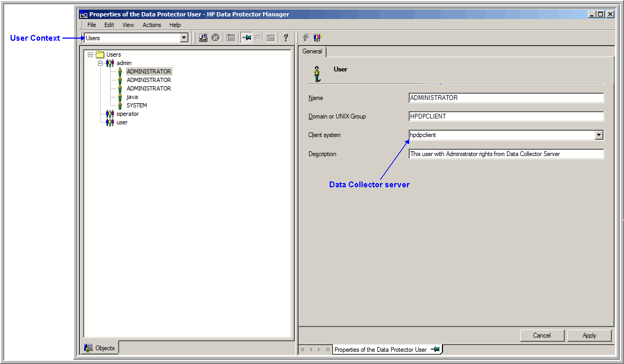Click the Add User toolbar icon
The height and width of the screenshot is (364, 624).
pyautogui.click(x=306, y=37)
